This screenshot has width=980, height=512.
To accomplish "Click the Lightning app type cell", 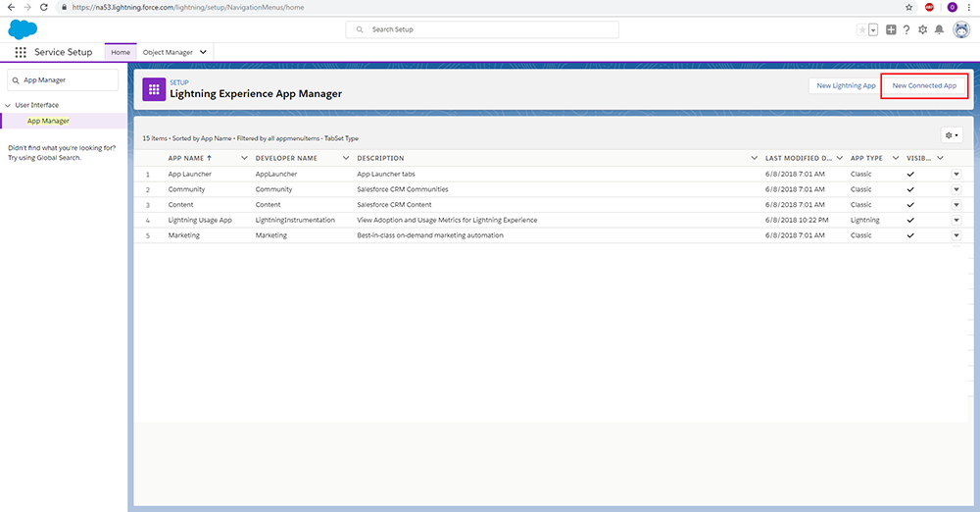I will coord(865,221).
